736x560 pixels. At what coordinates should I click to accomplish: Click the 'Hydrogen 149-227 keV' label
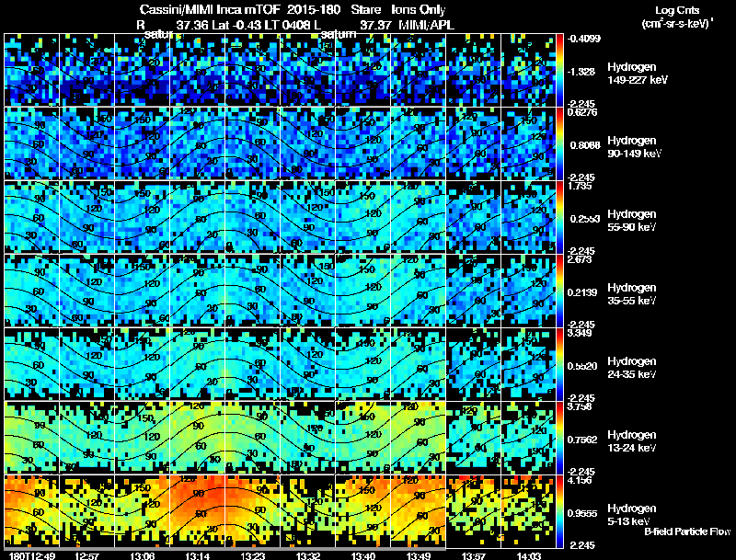(637, 74)
